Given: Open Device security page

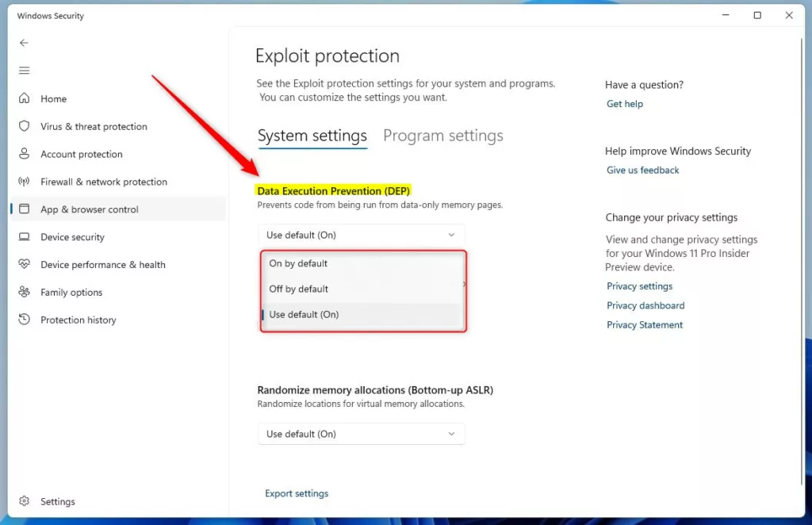Looking at the screenshot, I should (x=118, y=236).
